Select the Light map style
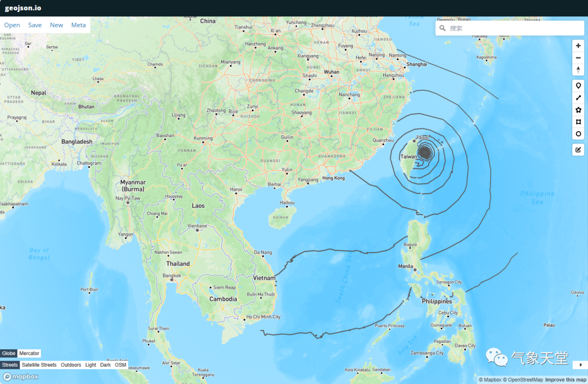The image size is (588, 384). tap(90, 365)
